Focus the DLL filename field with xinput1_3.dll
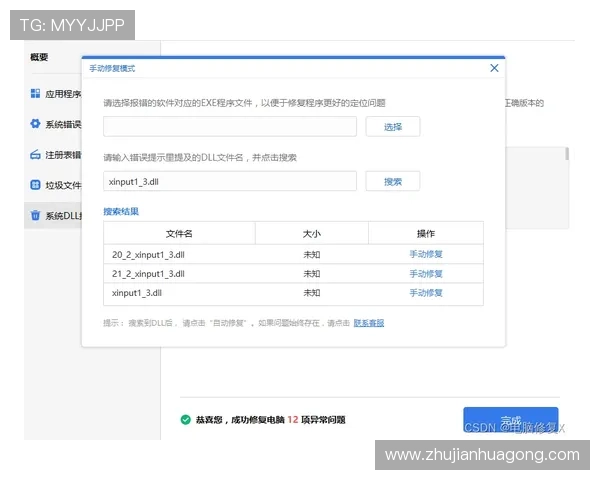This screenshot has width=600, height=480. tap(230, 181)
